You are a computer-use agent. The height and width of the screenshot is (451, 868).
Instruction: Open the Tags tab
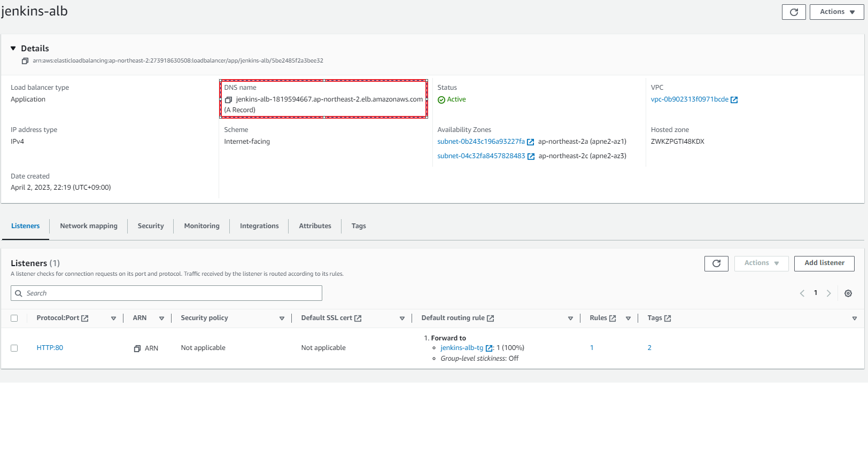pos(359,226)
